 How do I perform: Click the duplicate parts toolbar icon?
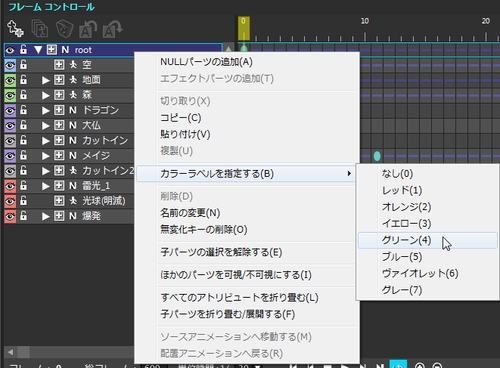[x=39, y=28]
